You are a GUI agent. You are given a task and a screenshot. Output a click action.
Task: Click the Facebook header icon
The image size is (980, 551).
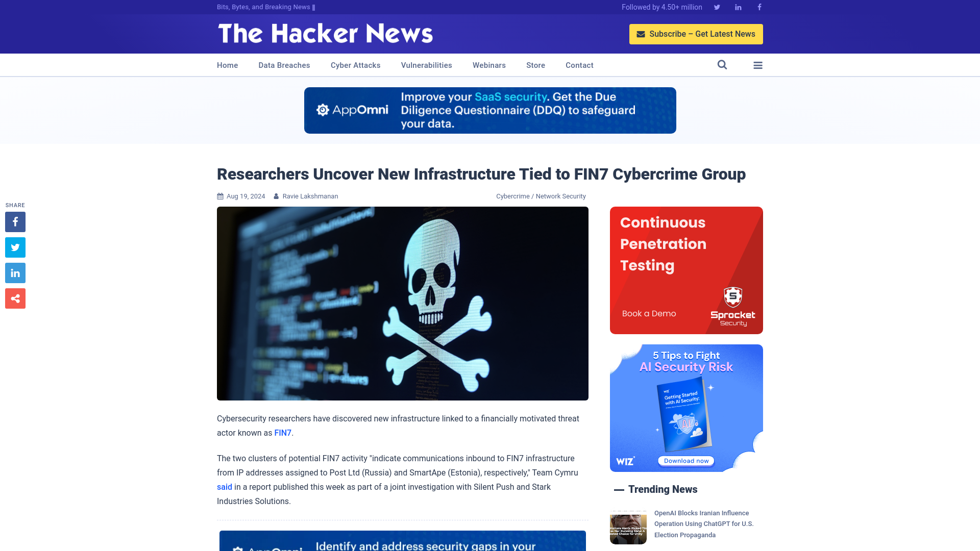tap(759, 7)
